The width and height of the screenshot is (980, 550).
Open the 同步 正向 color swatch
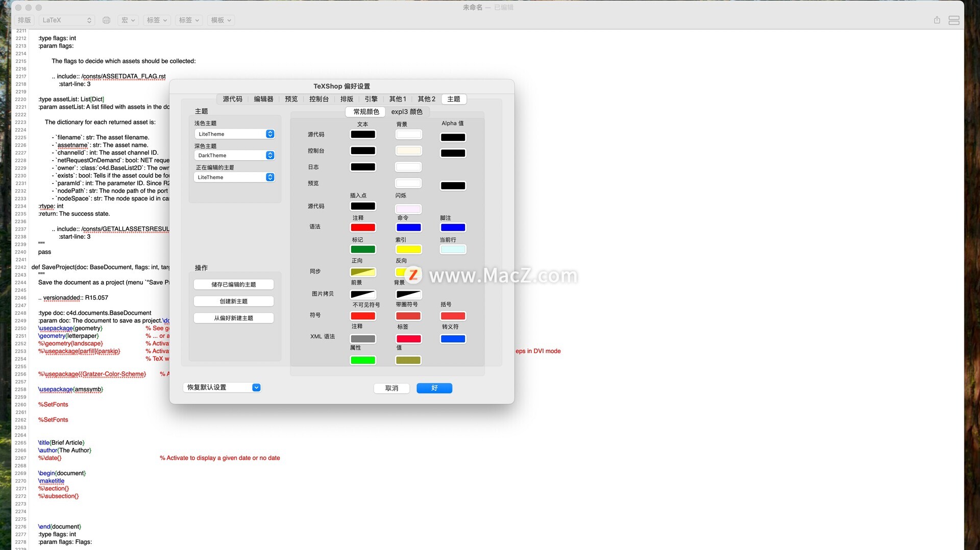click(363, 272)
